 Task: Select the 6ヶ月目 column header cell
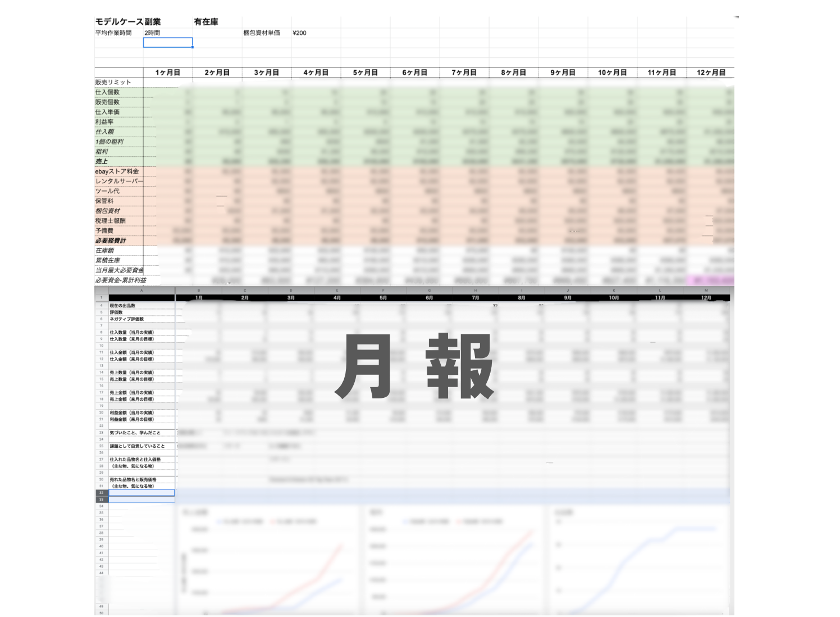coord(414,72)
